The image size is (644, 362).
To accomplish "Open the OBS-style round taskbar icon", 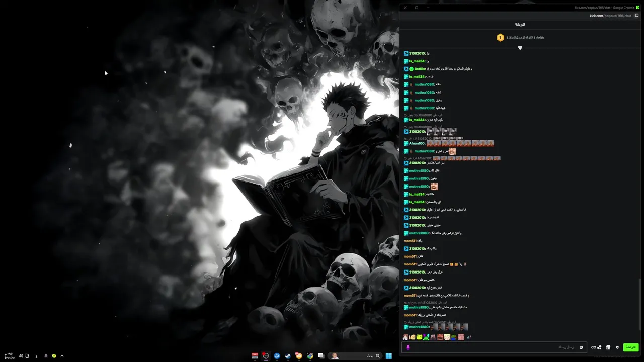I will [266, 356].
